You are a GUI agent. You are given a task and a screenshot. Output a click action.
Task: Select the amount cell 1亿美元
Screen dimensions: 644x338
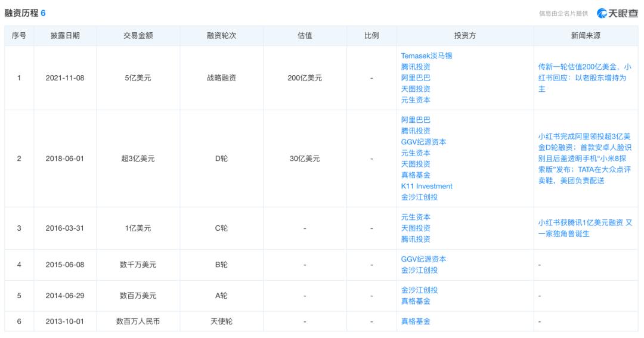coord(138,228)
